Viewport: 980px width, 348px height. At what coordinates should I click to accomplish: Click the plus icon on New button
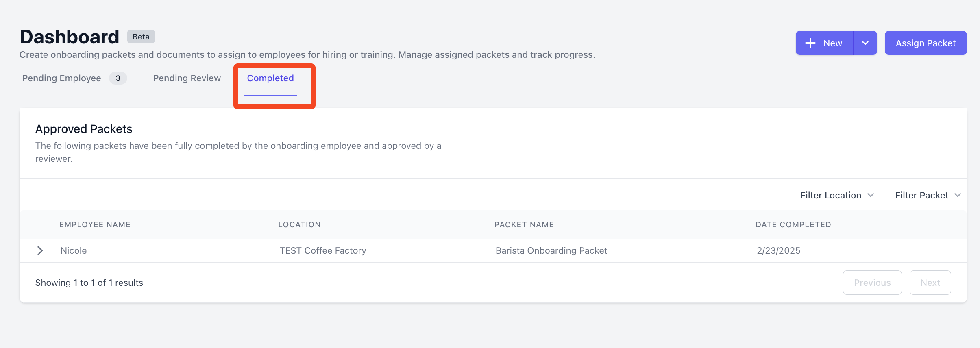pyautogui.click(x=810, y=43)
